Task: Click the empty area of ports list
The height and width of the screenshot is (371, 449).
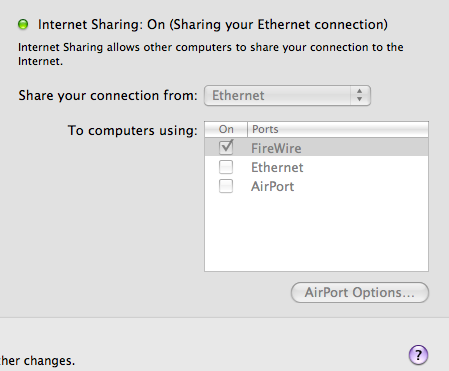Action: (316, 233)
